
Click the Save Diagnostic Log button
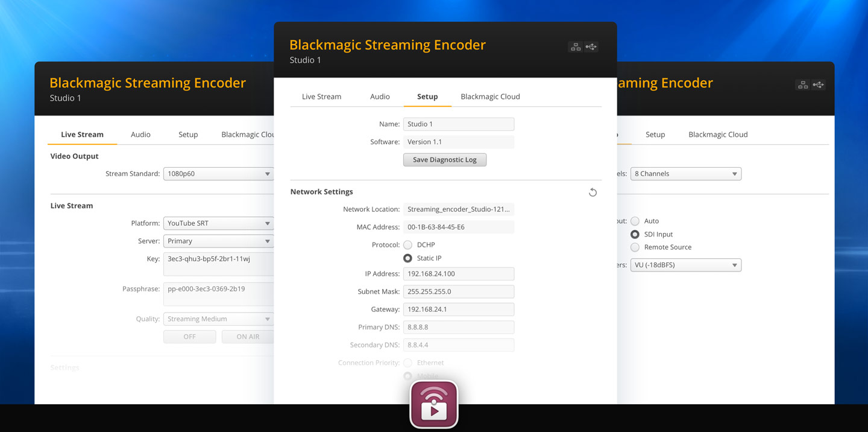coord(444,159)
